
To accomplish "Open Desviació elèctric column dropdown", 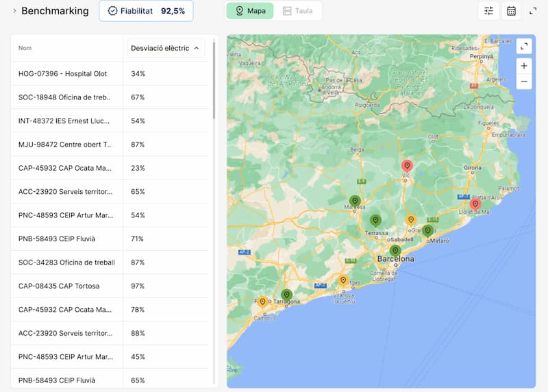I will [x=166, y=48].
